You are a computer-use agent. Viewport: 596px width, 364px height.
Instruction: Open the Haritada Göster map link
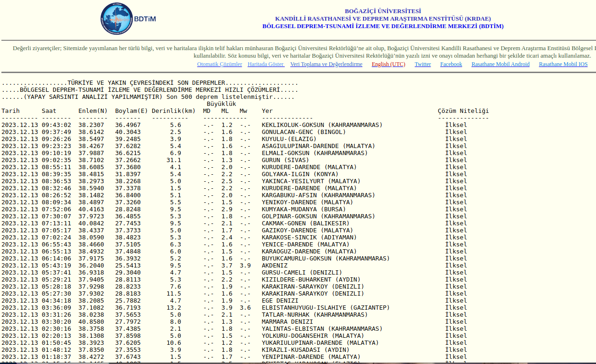266,64
